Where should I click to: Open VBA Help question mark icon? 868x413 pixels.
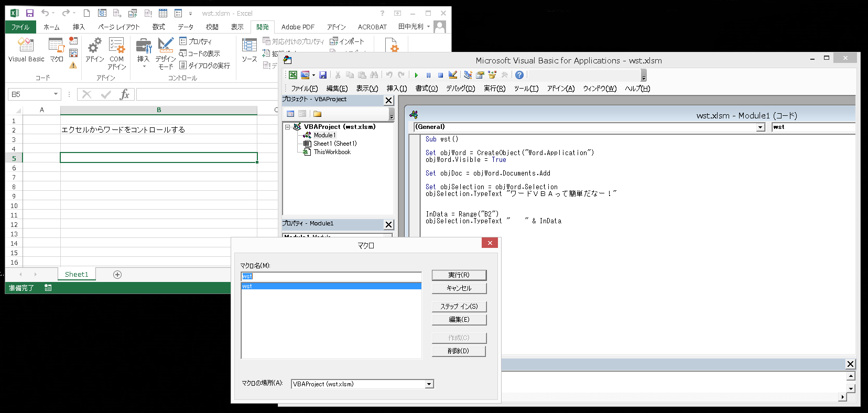point(519,75)
